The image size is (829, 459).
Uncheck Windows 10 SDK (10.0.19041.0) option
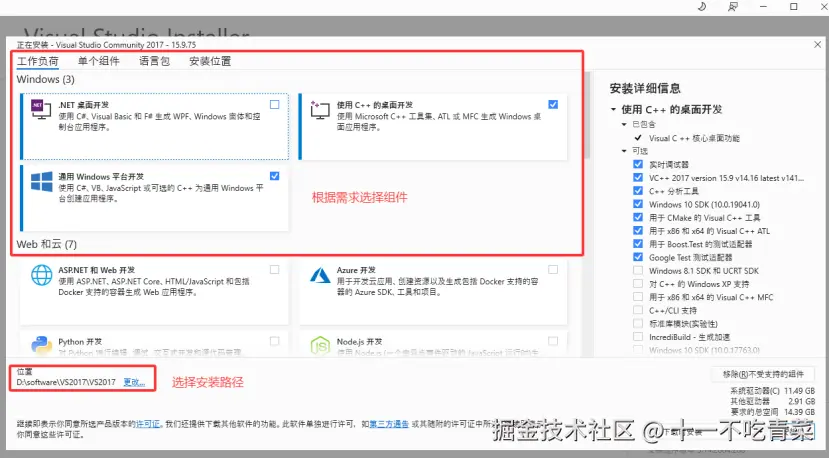pos(638,204)
